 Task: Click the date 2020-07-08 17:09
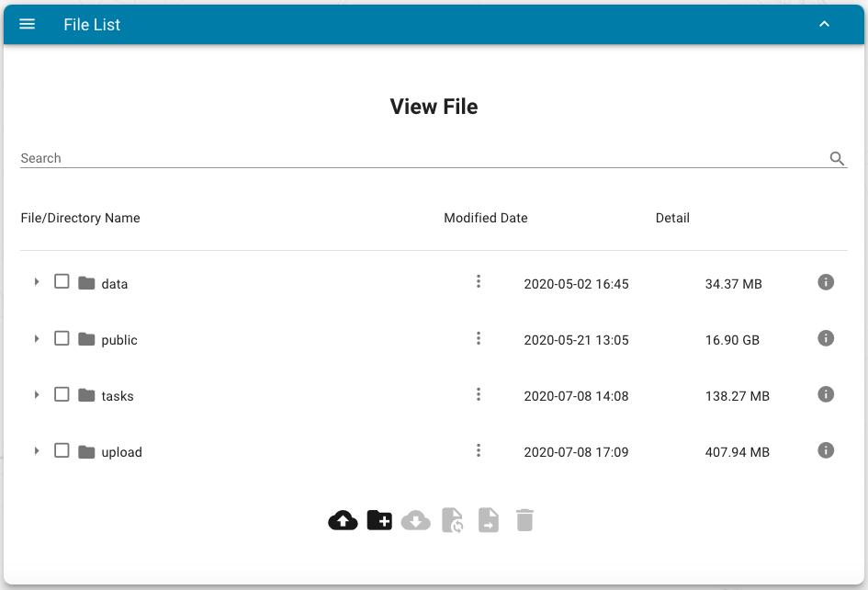pyautogui.click(x=576, y=452)
